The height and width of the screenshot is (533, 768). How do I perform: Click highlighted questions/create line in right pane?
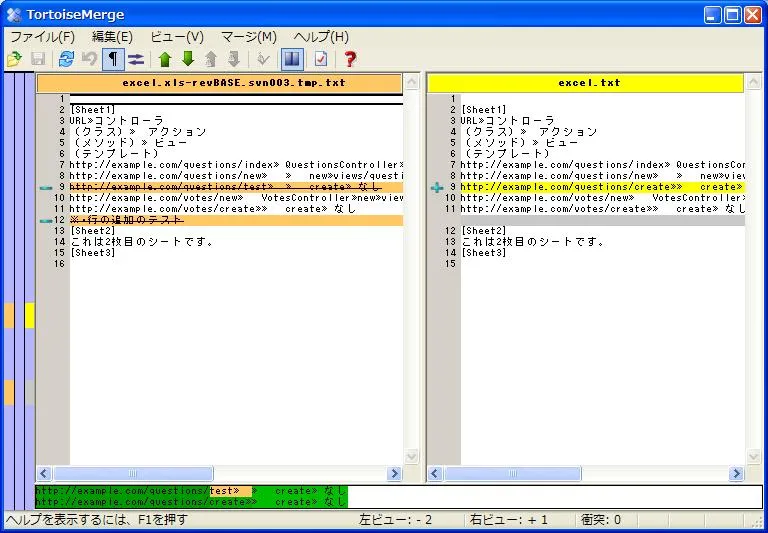[x=602, y=187]
